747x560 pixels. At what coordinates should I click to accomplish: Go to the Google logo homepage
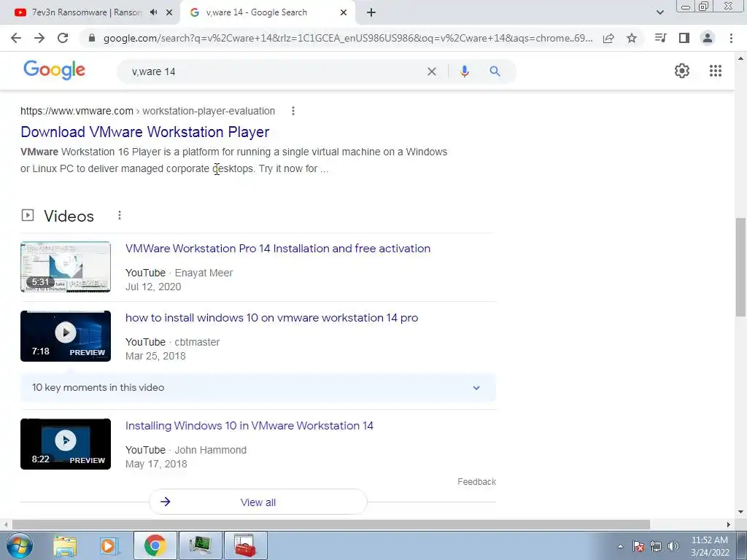54,70
